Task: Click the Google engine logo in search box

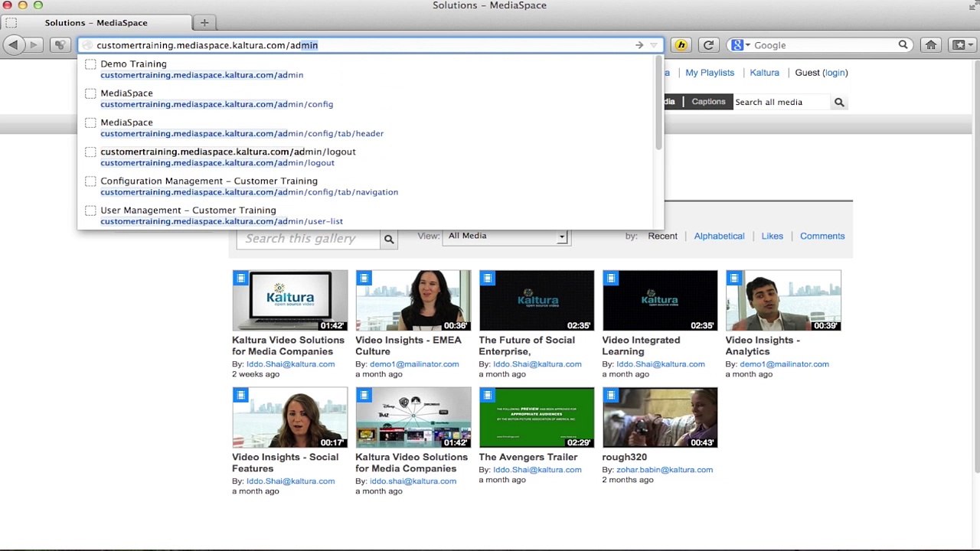Action: pos(737,45)
